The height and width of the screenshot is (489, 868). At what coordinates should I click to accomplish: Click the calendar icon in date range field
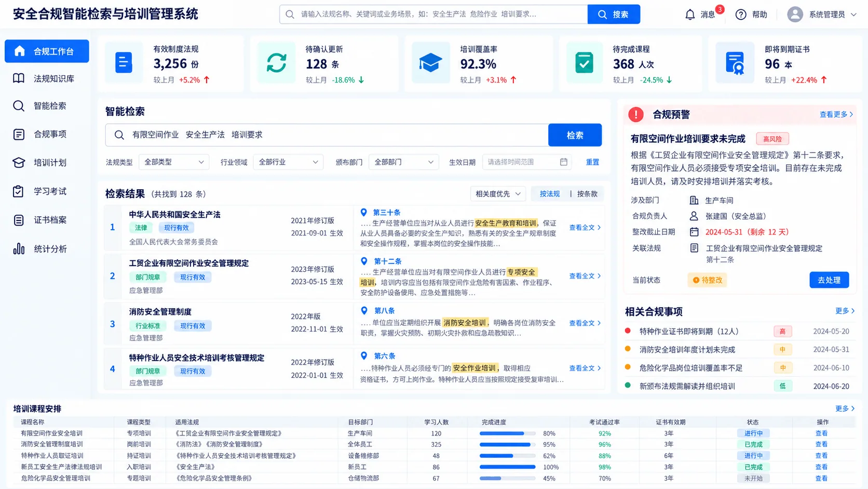click(x=564, y=162)
